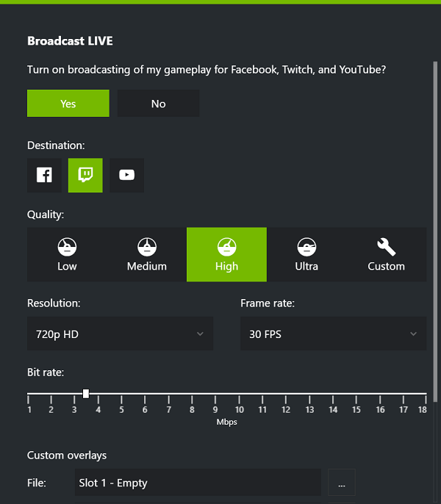
Task: Choose Low quality preset
Action: click(67, 254)
